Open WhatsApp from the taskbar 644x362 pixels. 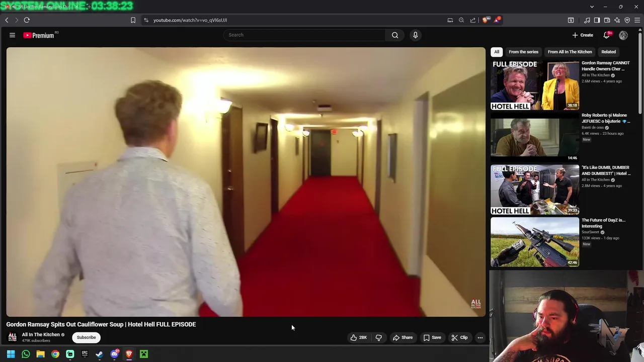tap(26, 354)
